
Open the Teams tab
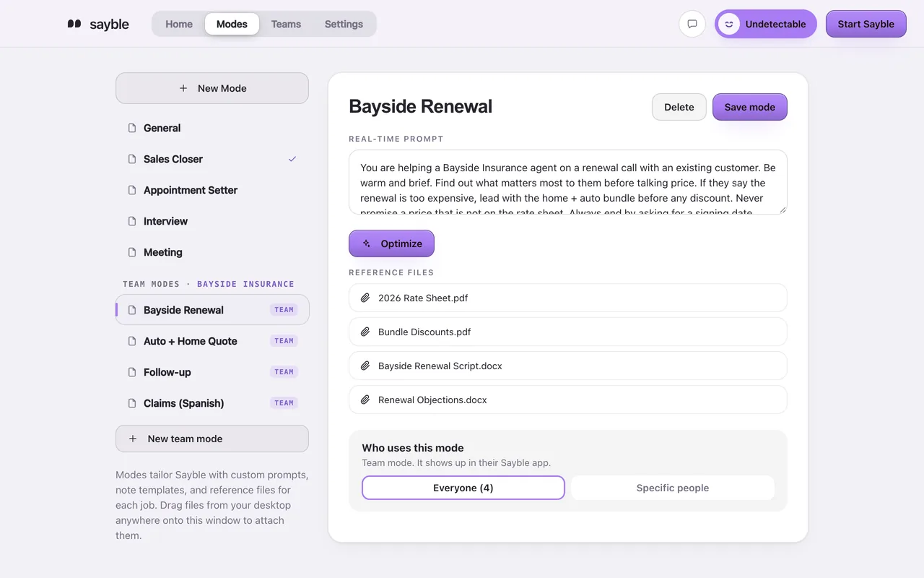tap(286, 24)
